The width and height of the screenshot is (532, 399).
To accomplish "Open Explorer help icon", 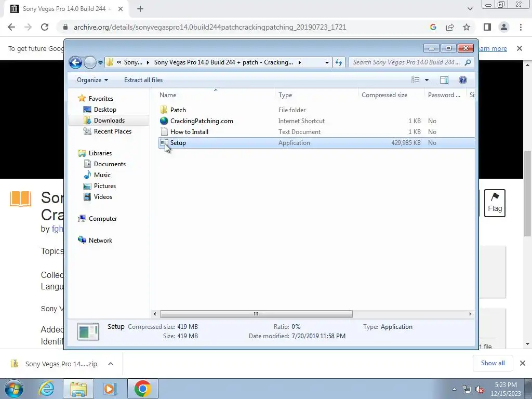I will click(x=463, y=80).
